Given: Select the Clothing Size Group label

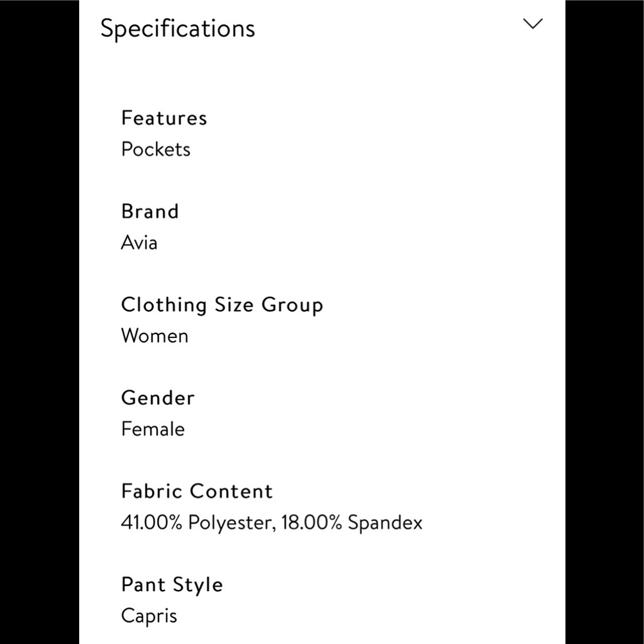Looking at the screenshot, I should tap(222, 305).
